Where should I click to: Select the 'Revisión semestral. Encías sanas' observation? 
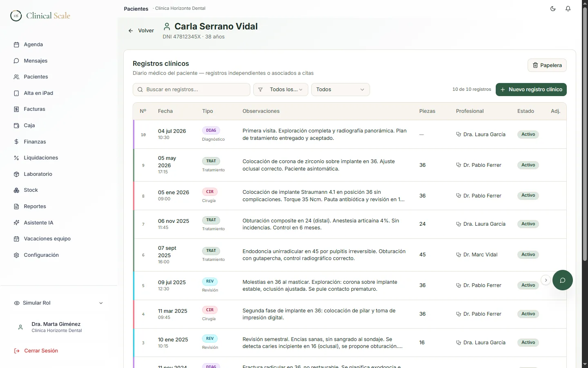(323, 343)
